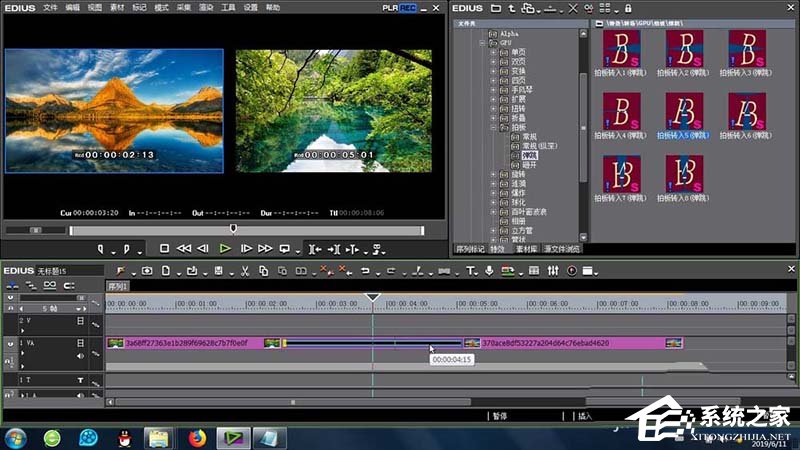This screenshot has width=800, height=450.
Task: Click the Save project floppy disk icon
Action: tap(218, 271)
